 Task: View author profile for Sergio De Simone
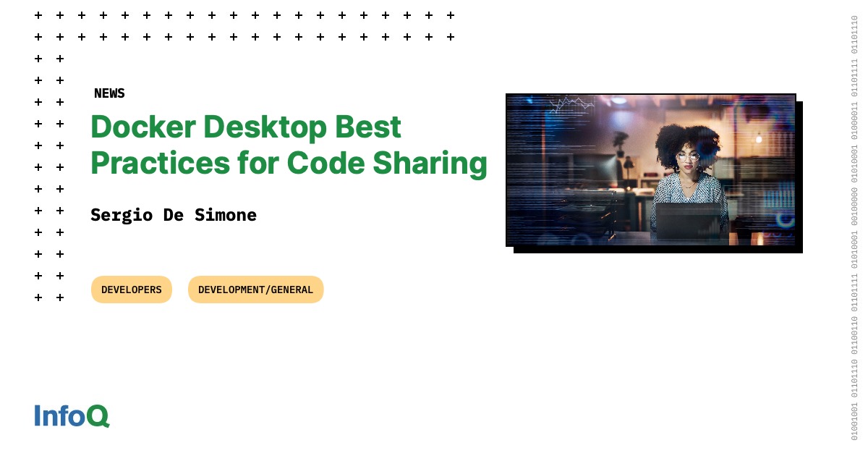pos(174,215)
